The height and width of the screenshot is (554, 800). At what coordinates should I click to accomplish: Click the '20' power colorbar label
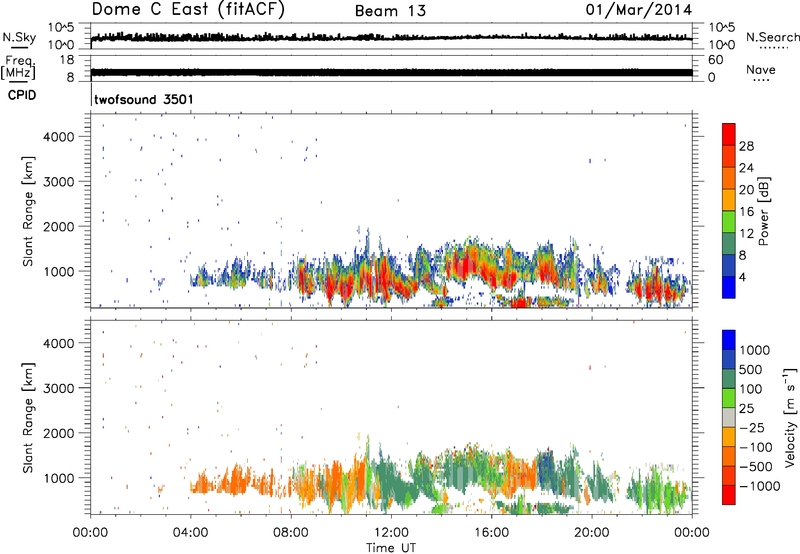click(x=746, y=190)
